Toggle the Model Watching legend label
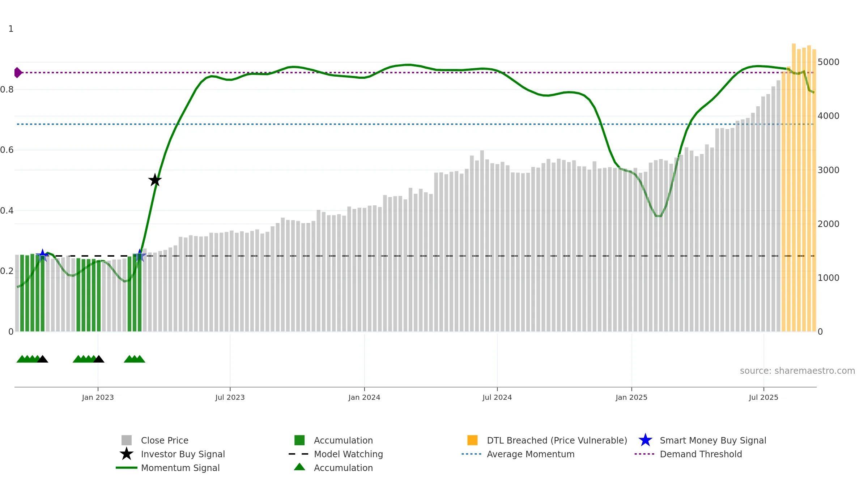This screenshot has width=868, height=488. pos(348,454)
